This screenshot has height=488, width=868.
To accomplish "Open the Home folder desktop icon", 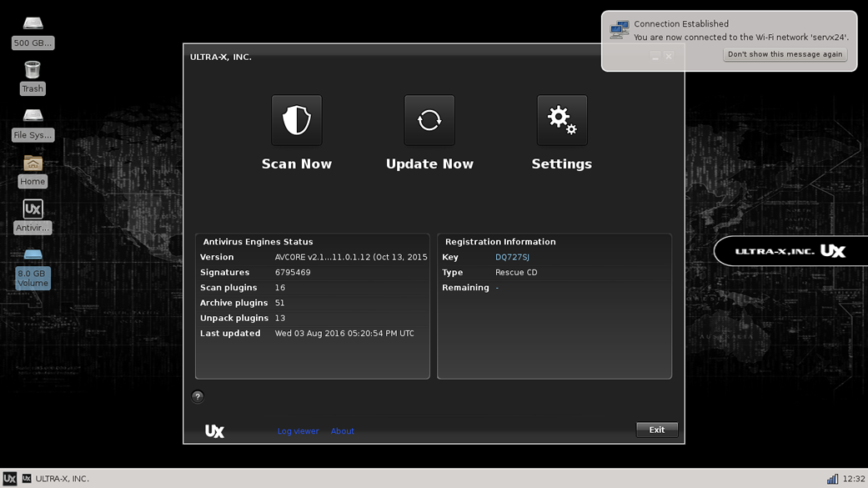I will [33, 163].
